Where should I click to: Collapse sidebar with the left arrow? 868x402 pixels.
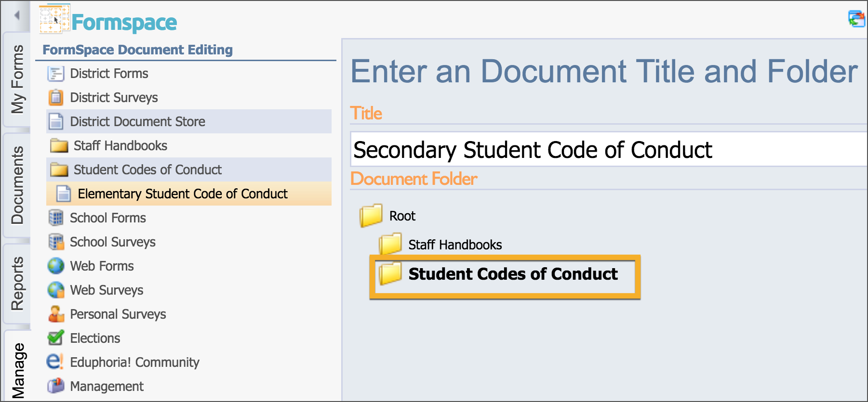pyautogui.click(x=17, y=15)
